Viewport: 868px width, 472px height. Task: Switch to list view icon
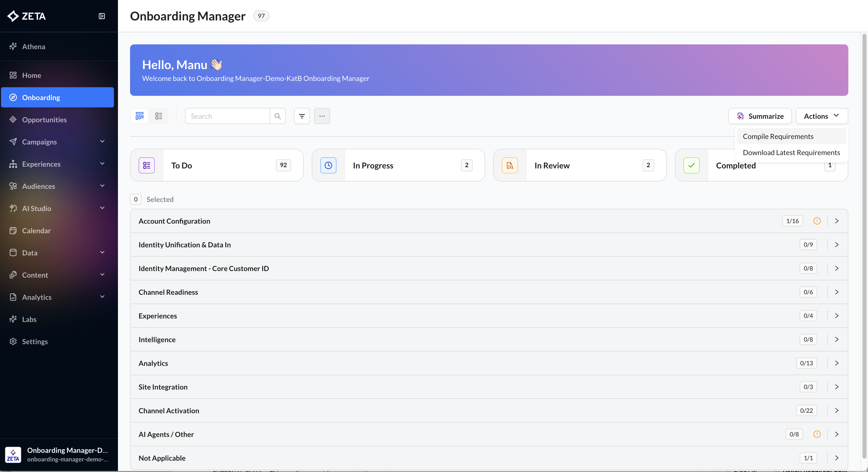tap(159, 116)
